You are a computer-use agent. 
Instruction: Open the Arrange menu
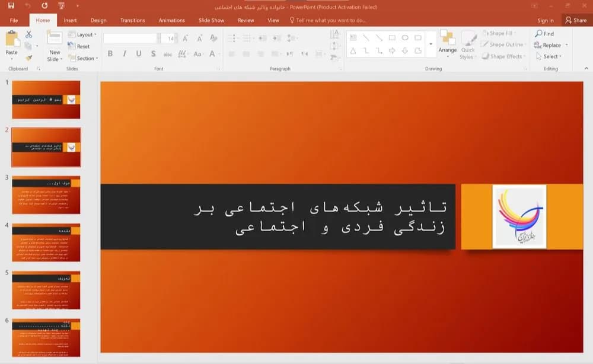click(447, 44)
